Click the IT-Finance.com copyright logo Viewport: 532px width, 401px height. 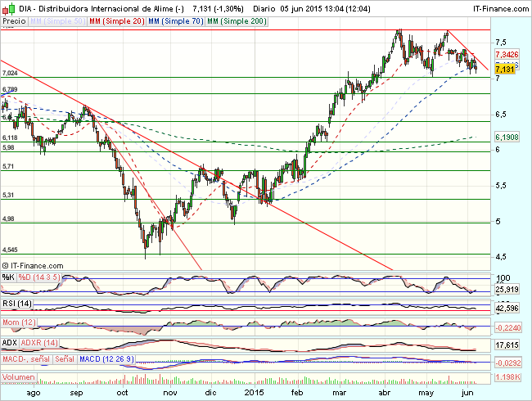pos(37,266)
